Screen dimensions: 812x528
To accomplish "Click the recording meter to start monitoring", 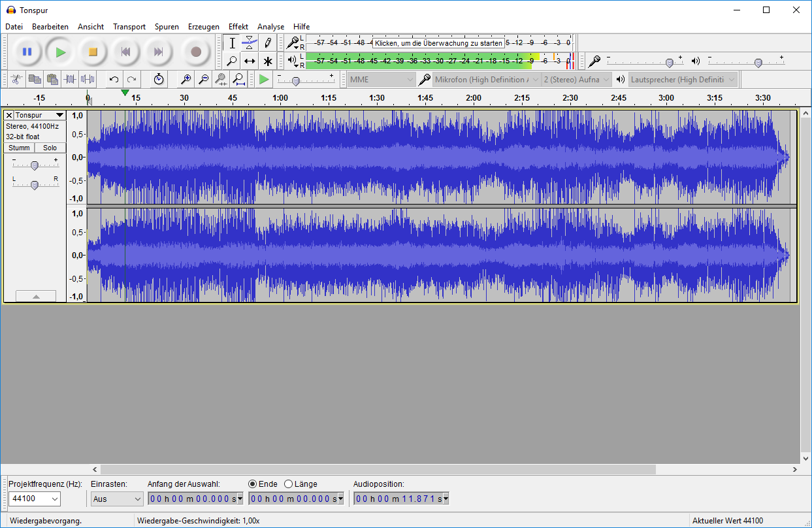I will 438,43.
